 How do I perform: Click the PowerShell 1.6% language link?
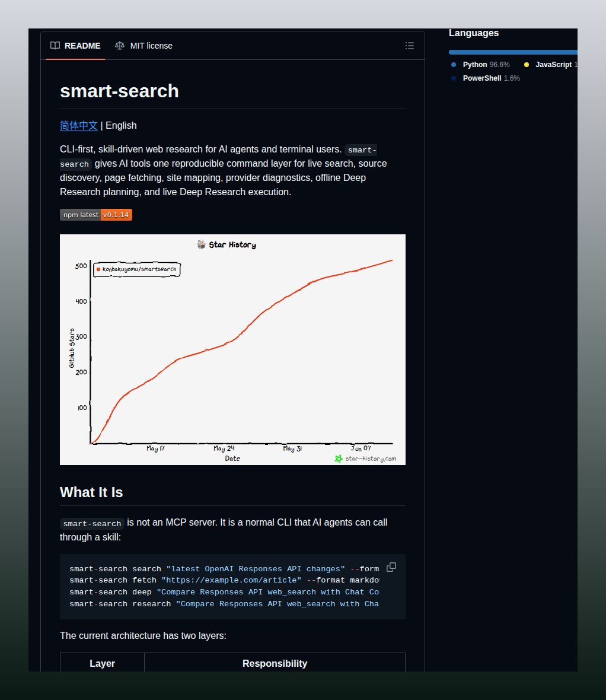point(486,78)
